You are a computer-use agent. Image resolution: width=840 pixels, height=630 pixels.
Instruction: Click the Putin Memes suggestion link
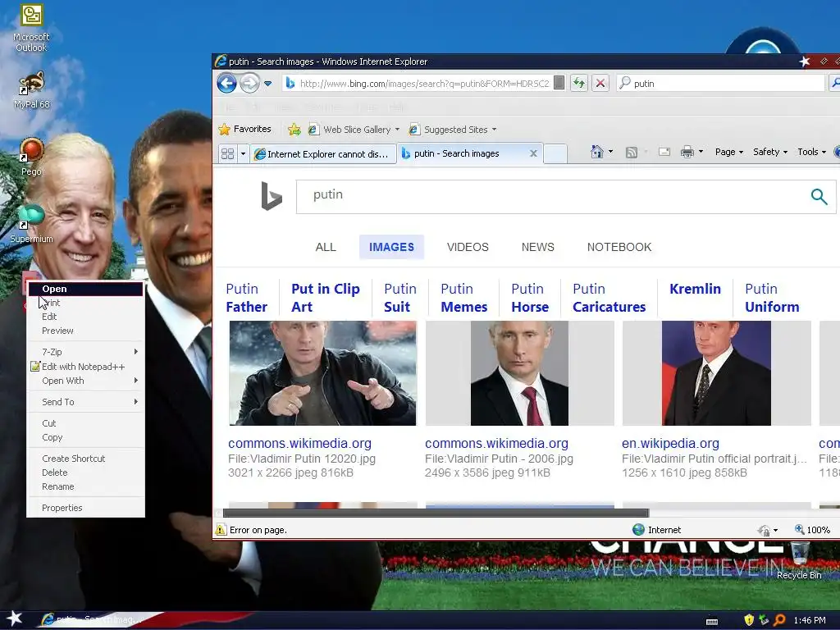pos(464,298)
